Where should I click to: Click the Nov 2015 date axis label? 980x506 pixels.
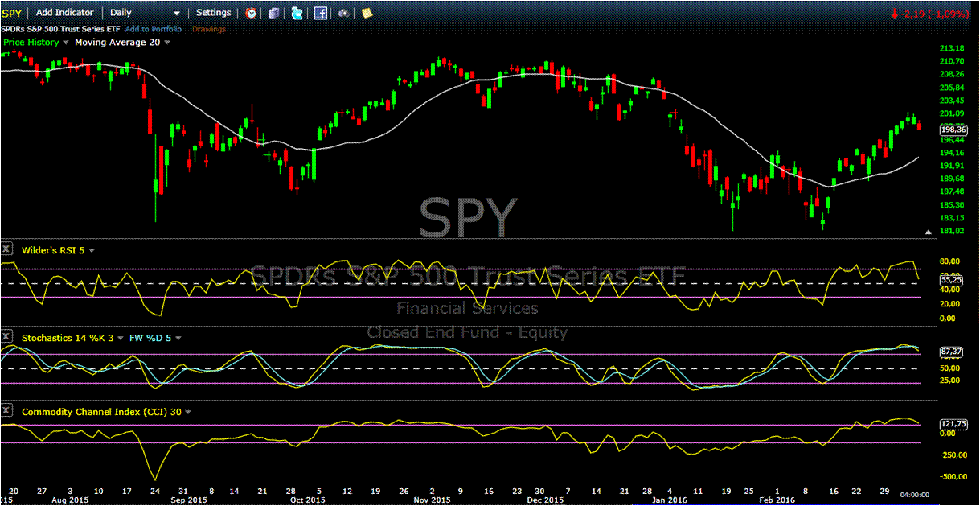433,500
